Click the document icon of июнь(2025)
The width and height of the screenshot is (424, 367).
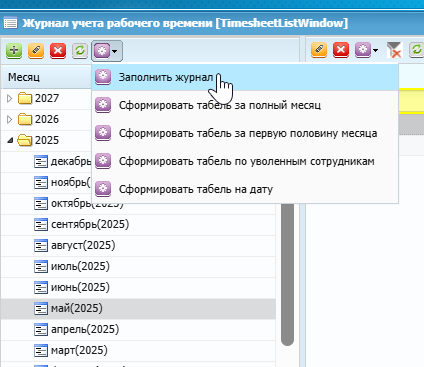(41, 288)
